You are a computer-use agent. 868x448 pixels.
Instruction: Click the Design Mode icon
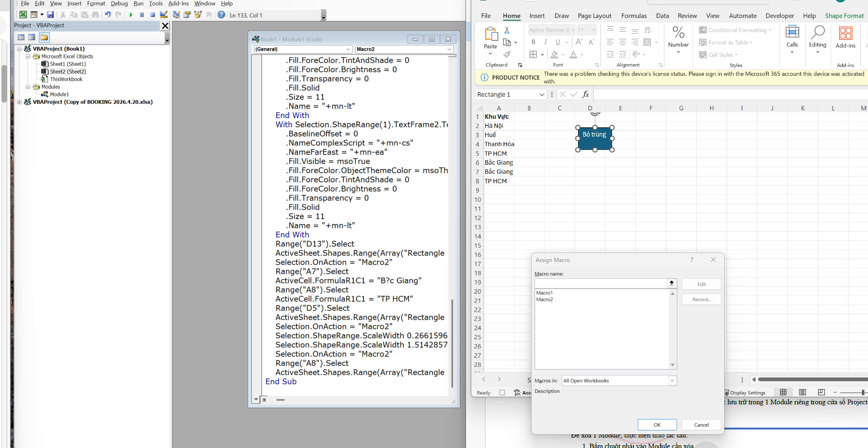[x=164, y=15]
